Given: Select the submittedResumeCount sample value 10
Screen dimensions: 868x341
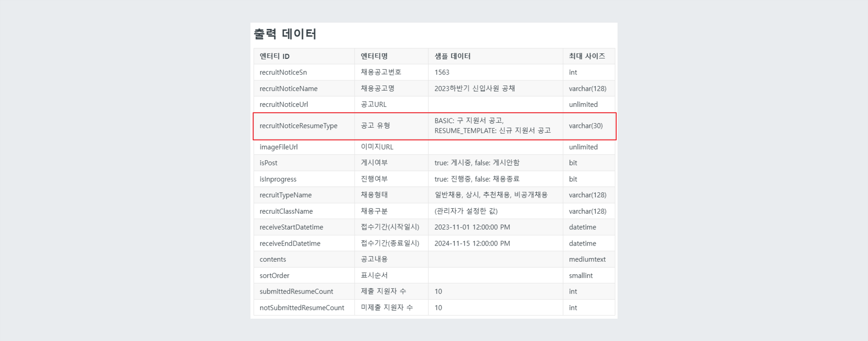Looking at the screenshot, I should 438,291.
